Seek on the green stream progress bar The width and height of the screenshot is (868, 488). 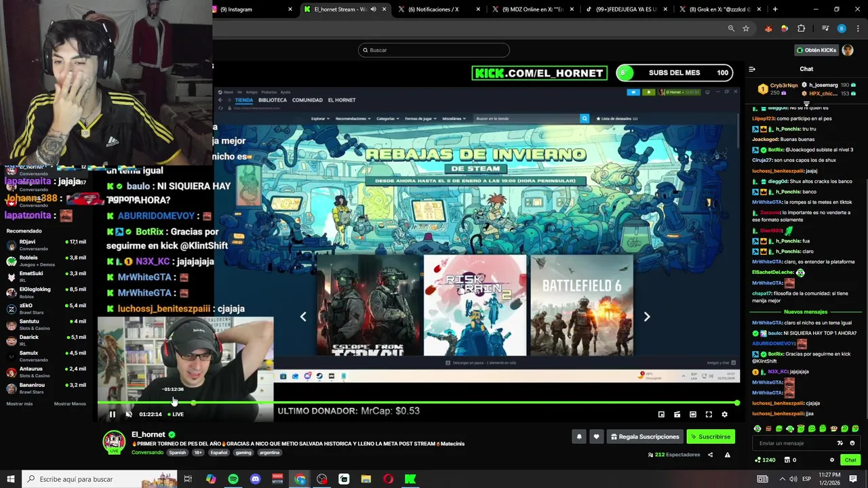[417, 403]
